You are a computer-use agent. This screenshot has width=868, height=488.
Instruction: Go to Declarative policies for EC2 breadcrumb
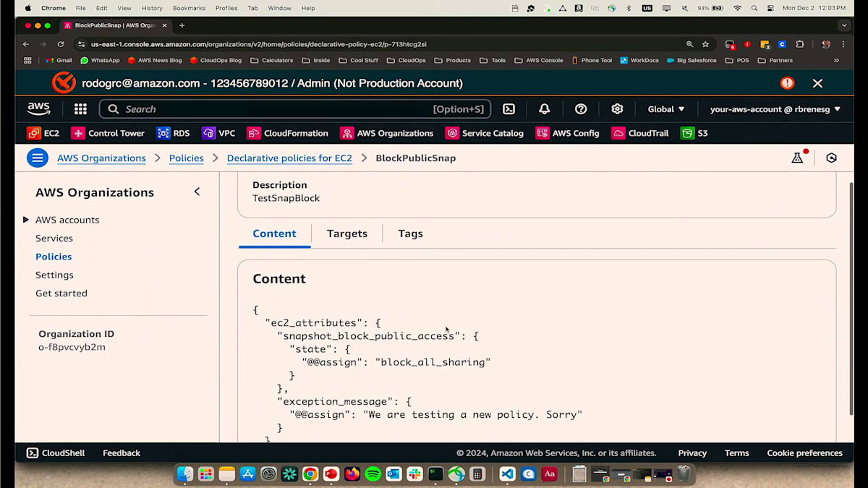[x=289, y=158]
